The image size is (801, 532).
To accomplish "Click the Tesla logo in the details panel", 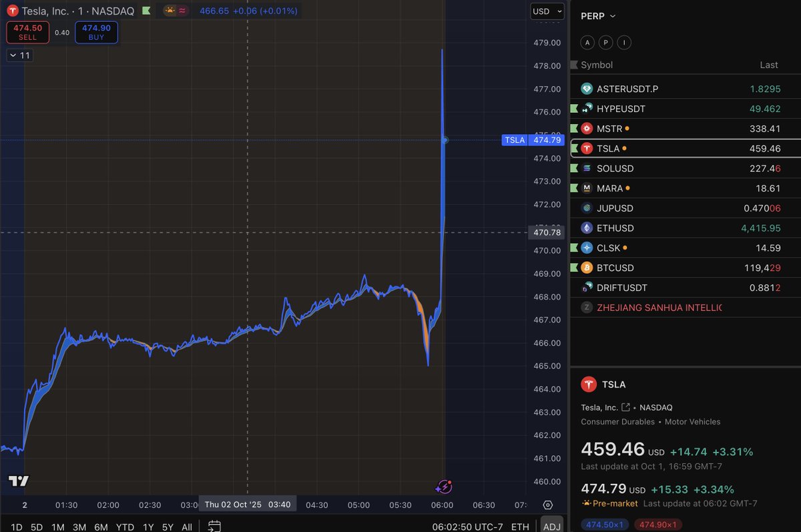I will click(588, 384).
